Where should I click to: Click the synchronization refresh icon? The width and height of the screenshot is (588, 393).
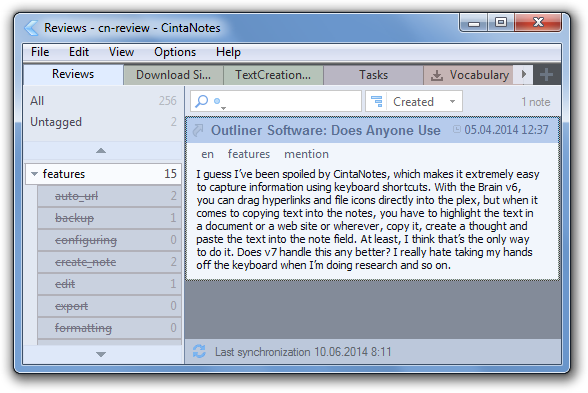[199, 352]
